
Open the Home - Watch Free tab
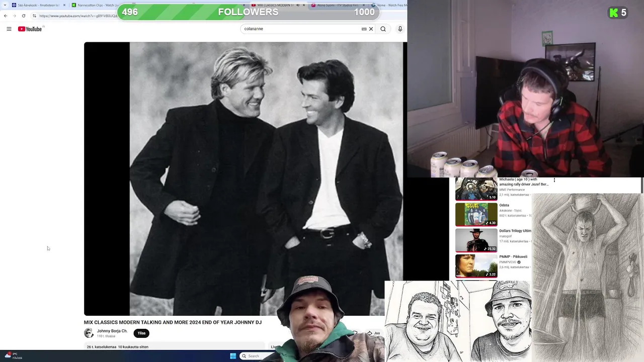click(x=389, y=5)
